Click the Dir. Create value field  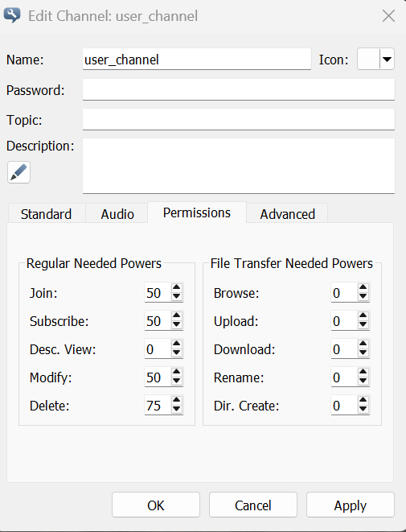(x=344, y=405)
